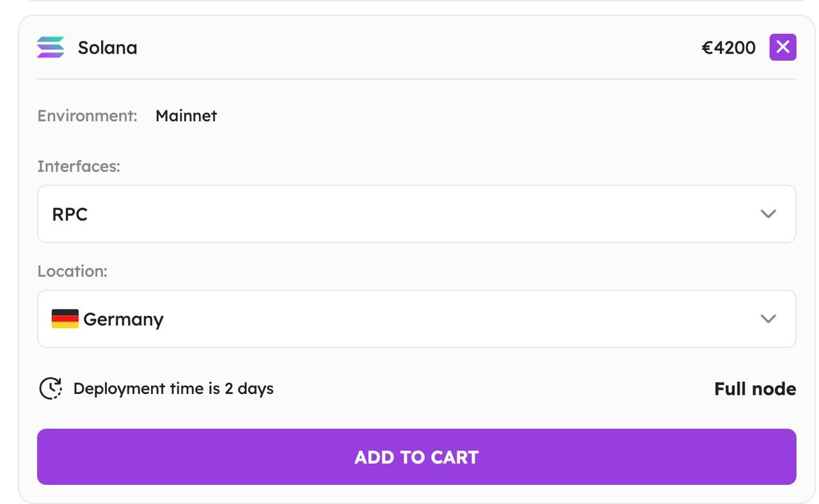This screenshot has height=504, width=819.
Task: Click the chevron arrow in Germany field
Action: pos(768,319)
